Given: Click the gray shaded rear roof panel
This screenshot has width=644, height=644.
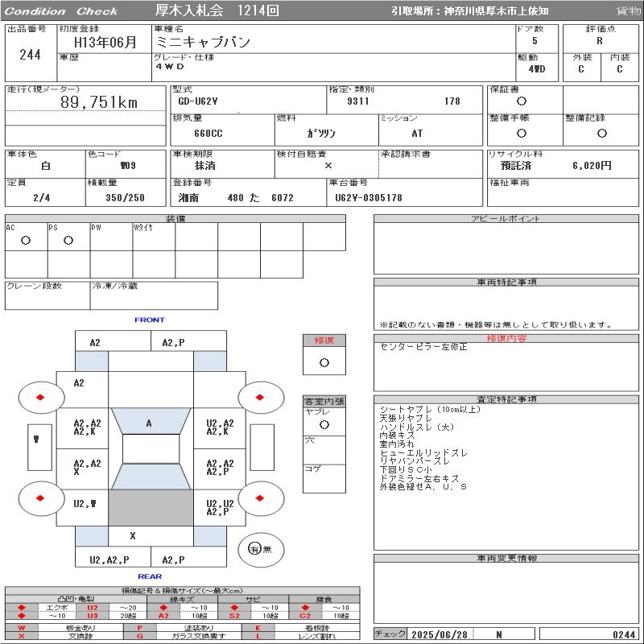Looking at the screenshot, I should pos(151,507).
